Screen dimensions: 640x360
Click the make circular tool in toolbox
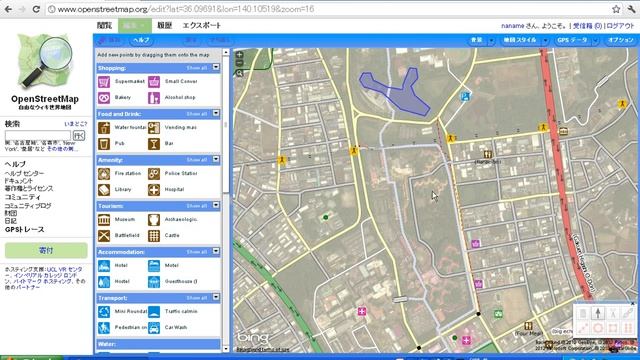[598, 328]
